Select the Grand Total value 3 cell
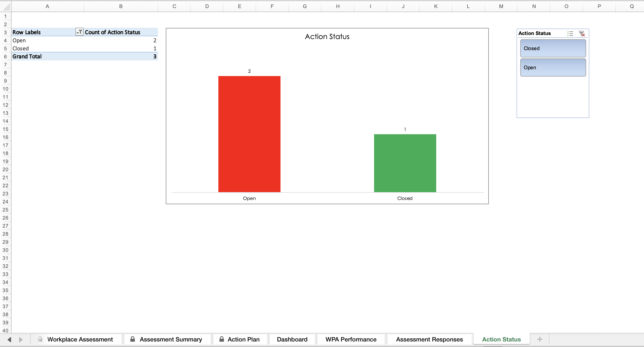644x347 pixels. 121,56
